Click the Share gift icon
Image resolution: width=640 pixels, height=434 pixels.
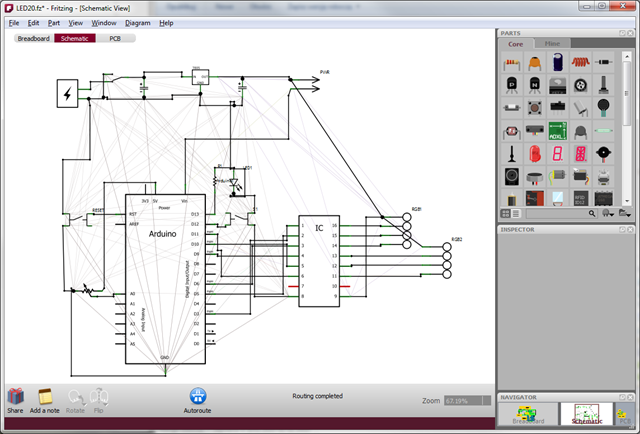coord(15,397)
